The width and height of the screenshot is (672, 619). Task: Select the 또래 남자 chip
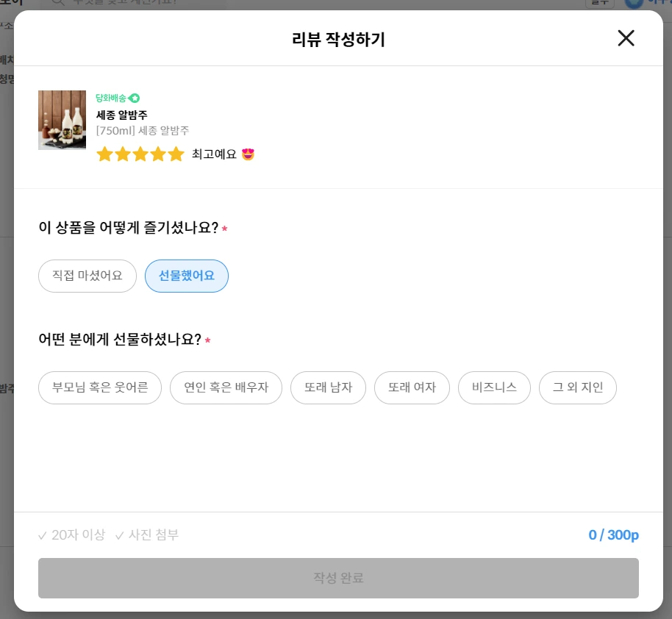point(329,387)
